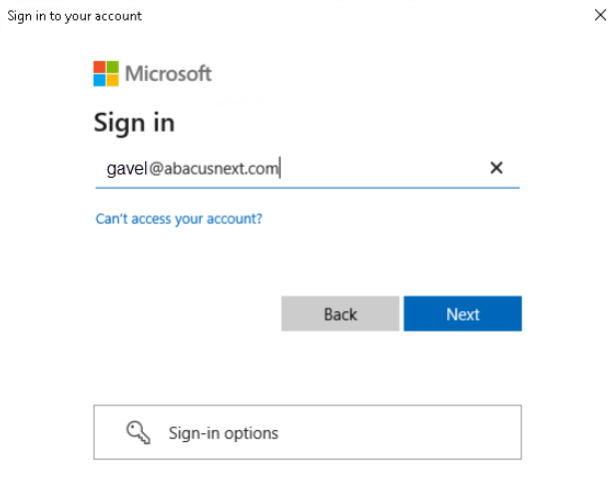Screen dimensions: 613x493
Task: Click the Microsoft four-square logo
Action: click(x=106, y=74)
